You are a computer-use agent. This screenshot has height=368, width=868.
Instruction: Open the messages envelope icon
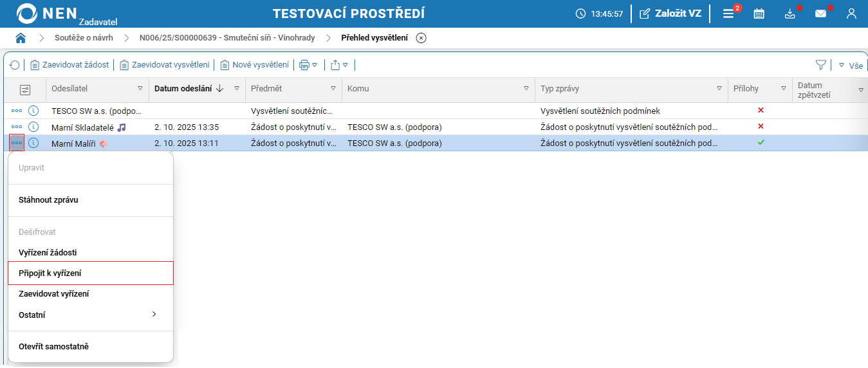tap(820, 14)
